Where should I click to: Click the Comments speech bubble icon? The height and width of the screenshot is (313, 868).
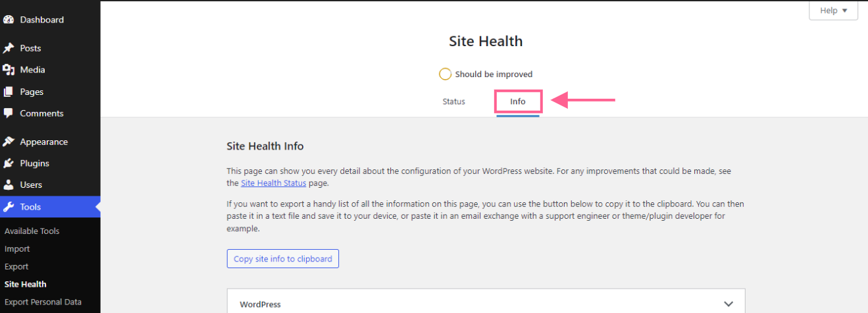(9, 113)
